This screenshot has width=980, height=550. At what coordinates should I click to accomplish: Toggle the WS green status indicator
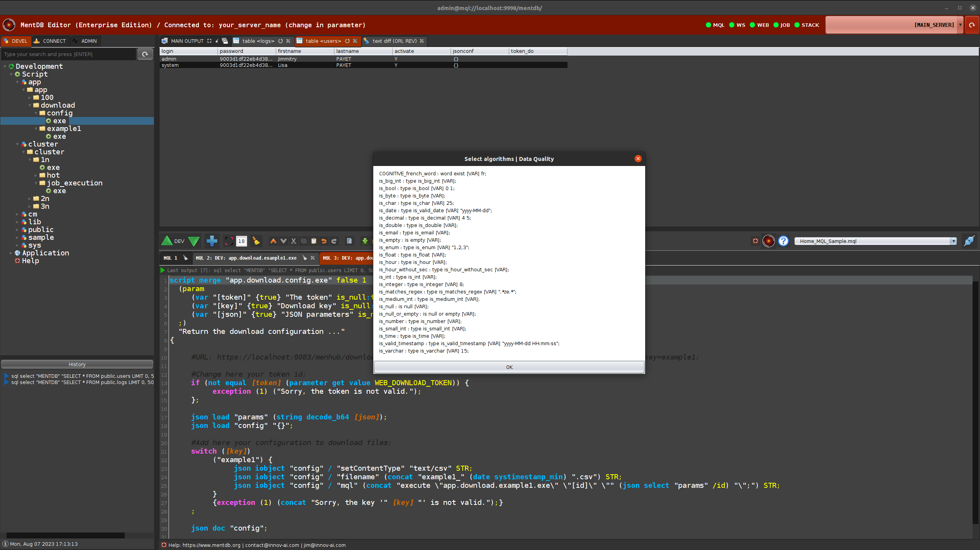point(732,25)
